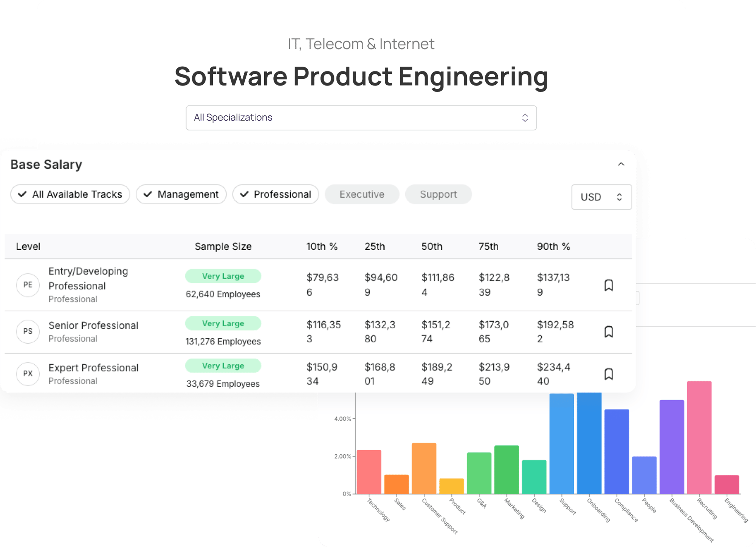This screenshot has width=756, height=547.
Task: Select the Executive track chip
Action: click(x=362, y=194)
